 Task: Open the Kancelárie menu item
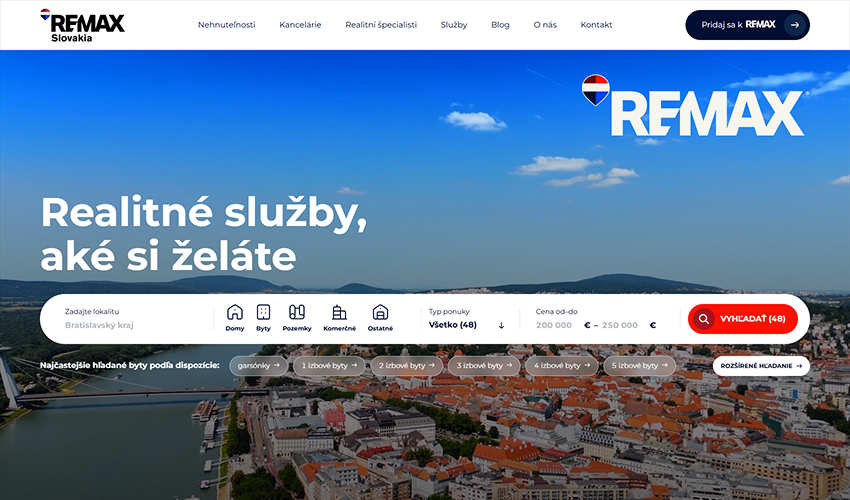point(300,25)
